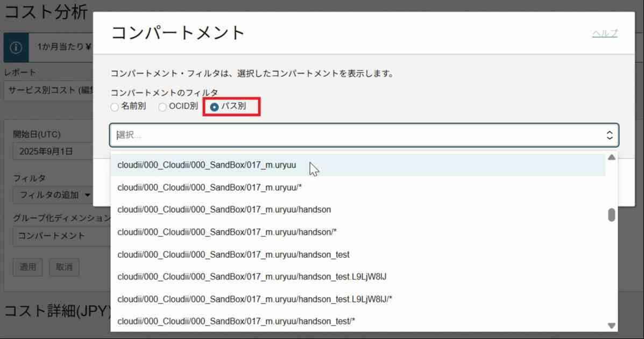644x339 pixels.
Task: Click the info icon in the cost banner
Action: pos(16,47)
